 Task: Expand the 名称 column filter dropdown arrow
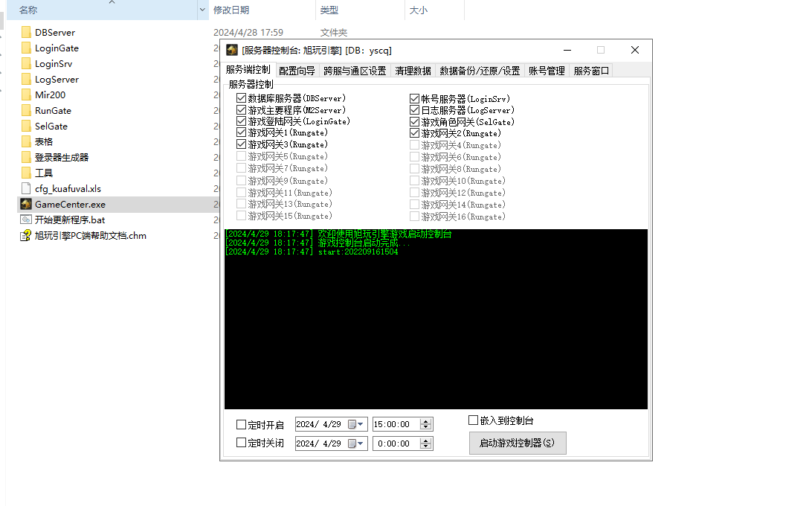coord(202,10)
